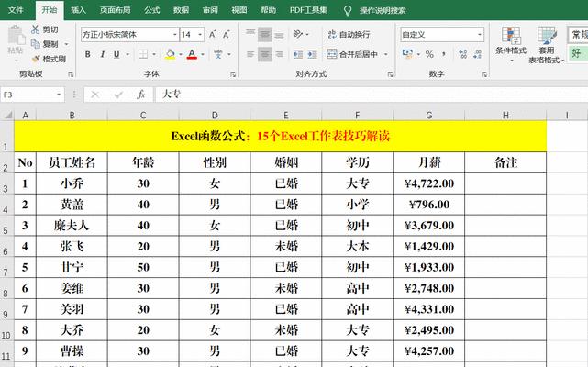Align text to bottom of cell

(x=279, y=34)
